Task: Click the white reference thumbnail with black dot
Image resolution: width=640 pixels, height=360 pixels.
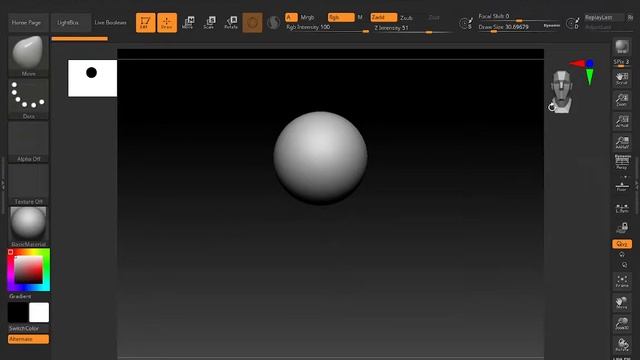Action: [x=92, y=78]
